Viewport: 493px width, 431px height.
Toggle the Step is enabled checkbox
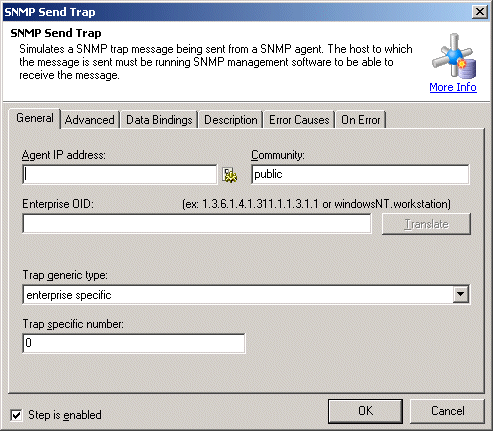pyautogui.click(x=16, y=415)
